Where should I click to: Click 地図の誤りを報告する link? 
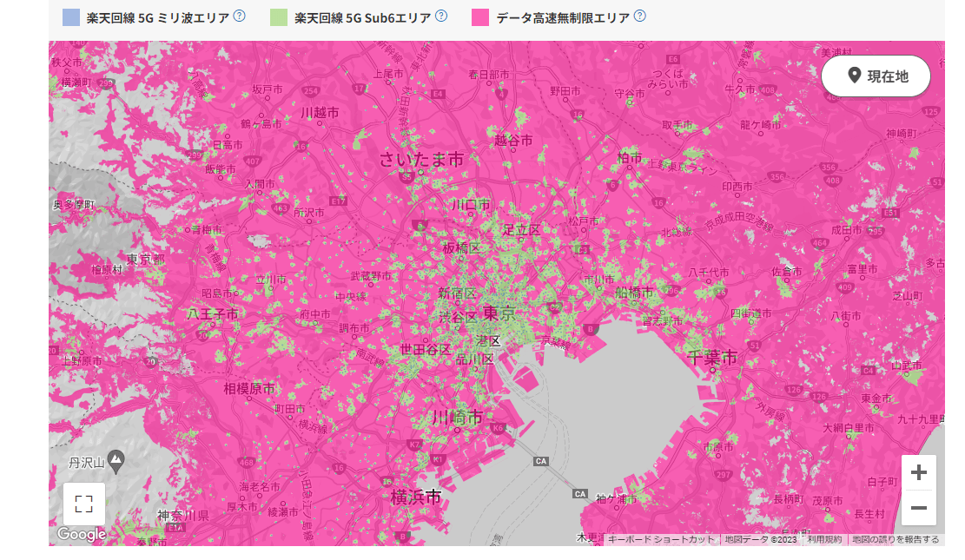(x=896, y=539)
